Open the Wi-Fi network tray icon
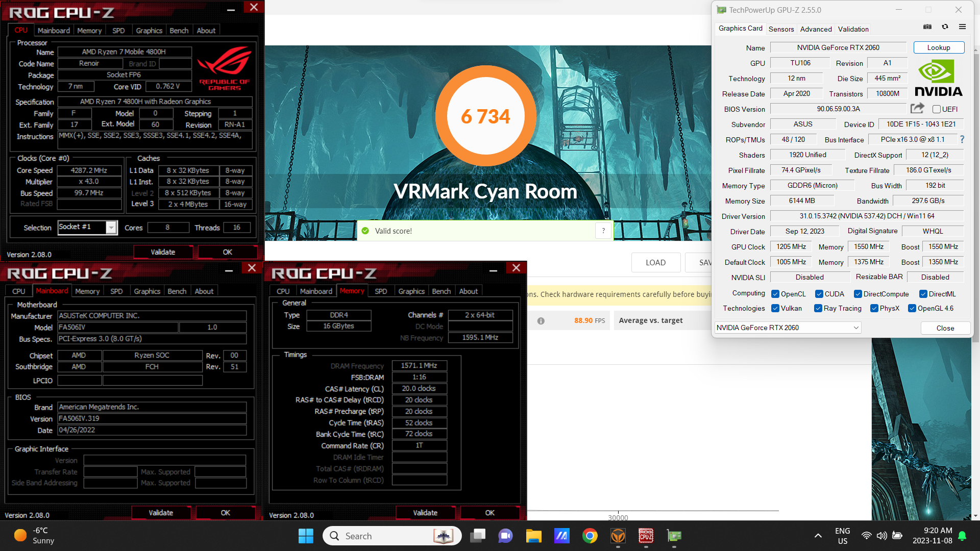The image size is (980, 551). tap(866, 536)
